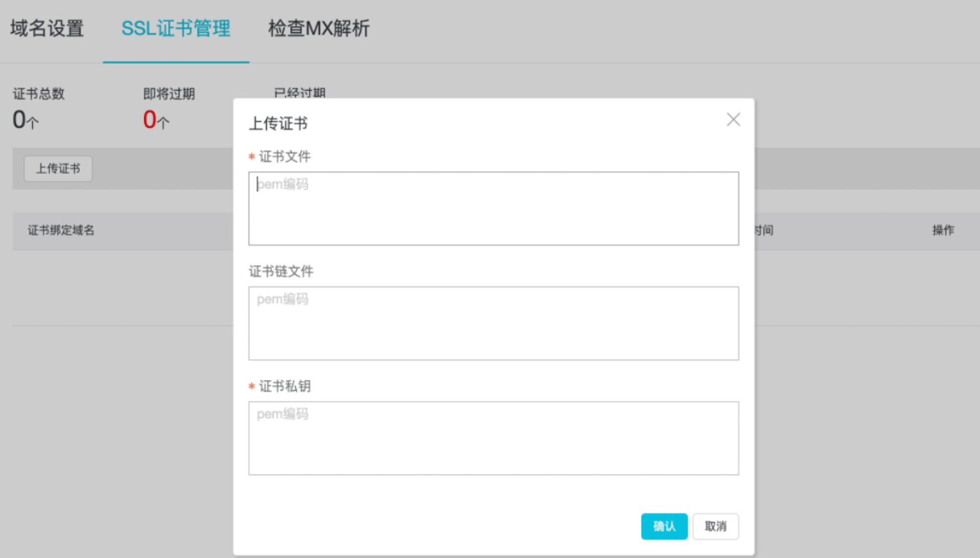Click the 证书总数 statistic label
The width and height of the screenshot is (980, 558).
pyautogui.click(x=39, y=94)
